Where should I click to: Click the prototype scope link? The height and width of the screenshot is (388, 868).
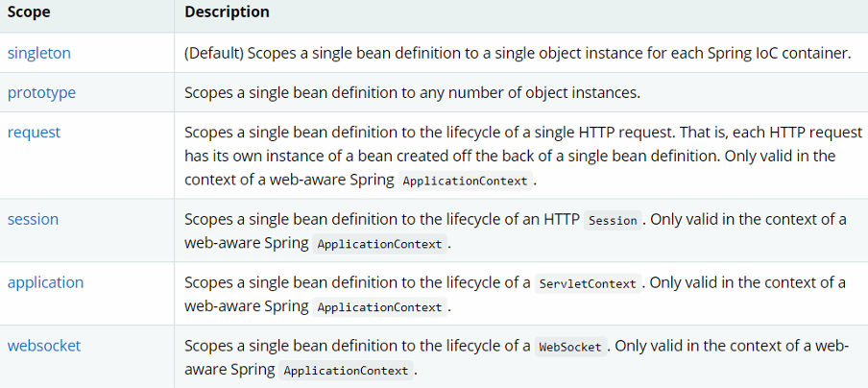(x=41, y=92)
